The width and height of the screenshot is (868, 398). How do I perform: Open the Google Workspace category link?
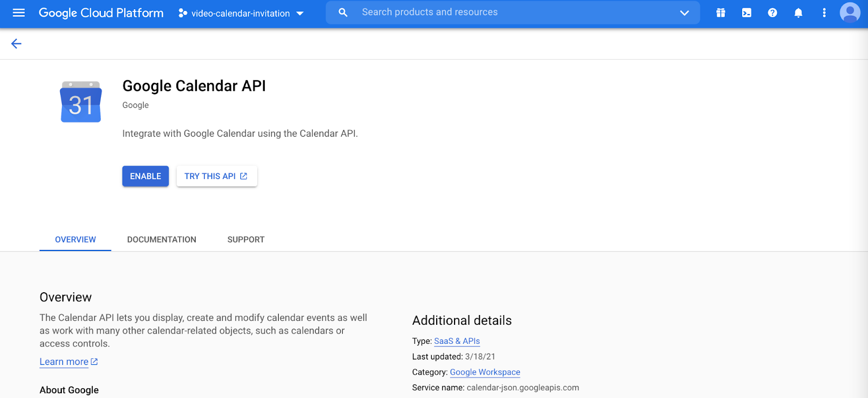(x=485, y=372)
